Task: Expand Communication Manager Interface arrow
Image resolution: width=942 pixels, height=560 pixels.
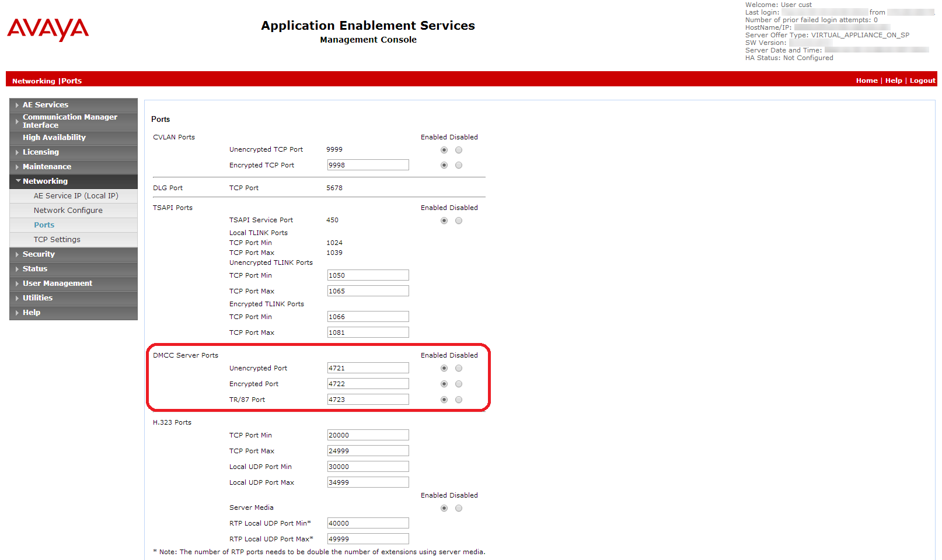Action: coord(17,121)
